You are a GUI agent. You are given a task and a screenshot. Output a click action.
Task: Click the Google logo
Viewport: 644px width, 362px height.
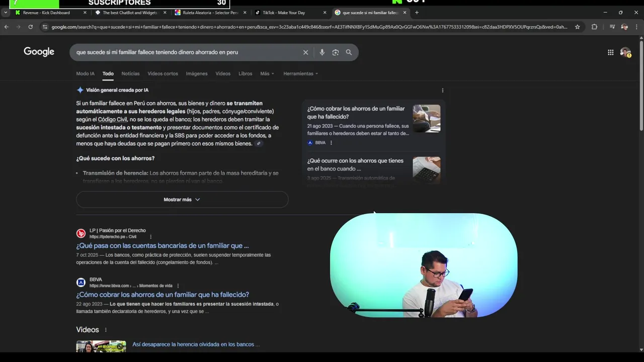(x=39, y=52)
